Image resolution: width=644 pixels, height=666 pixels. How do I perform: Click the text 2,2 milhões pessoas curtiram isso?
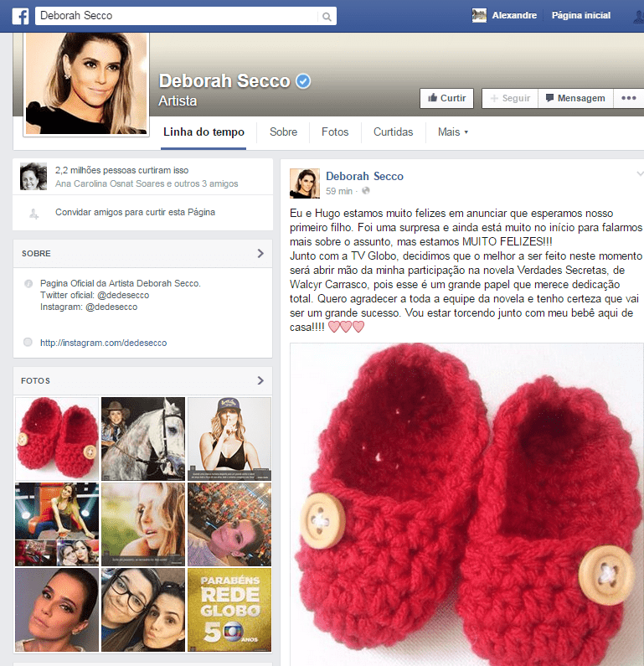121,170
